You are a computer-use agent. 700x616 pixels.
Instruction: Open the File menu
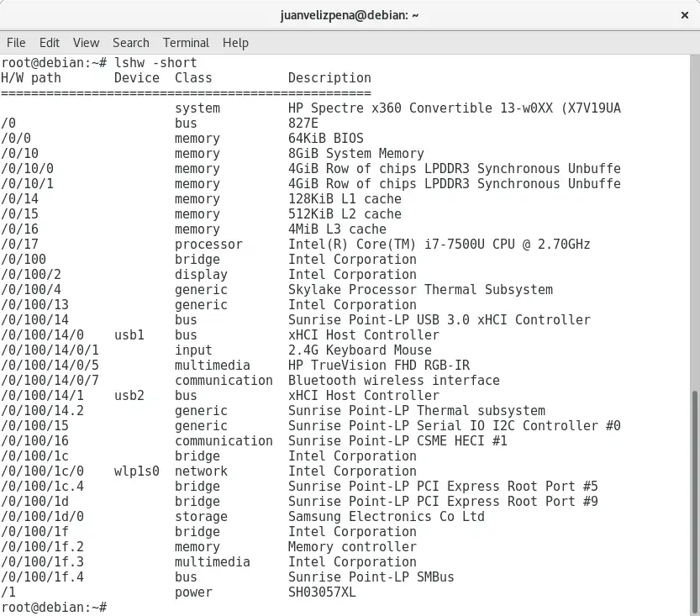(16, 43)
